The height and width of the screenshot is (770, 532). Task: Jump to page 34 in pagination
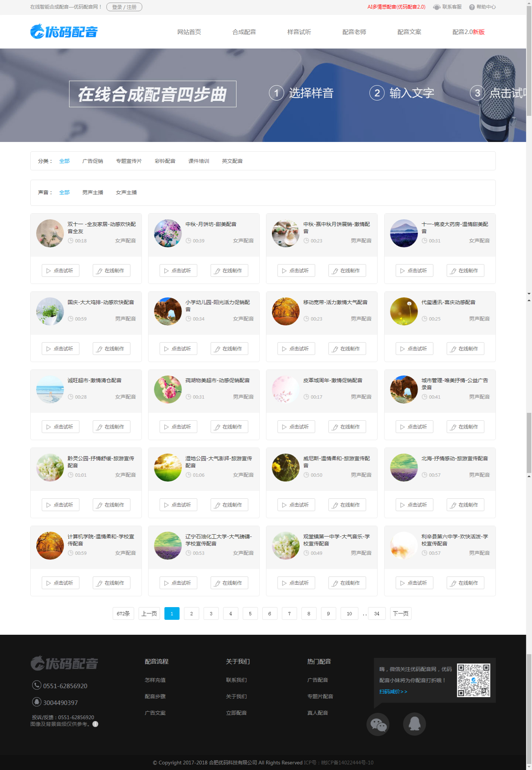click(377, 613)
